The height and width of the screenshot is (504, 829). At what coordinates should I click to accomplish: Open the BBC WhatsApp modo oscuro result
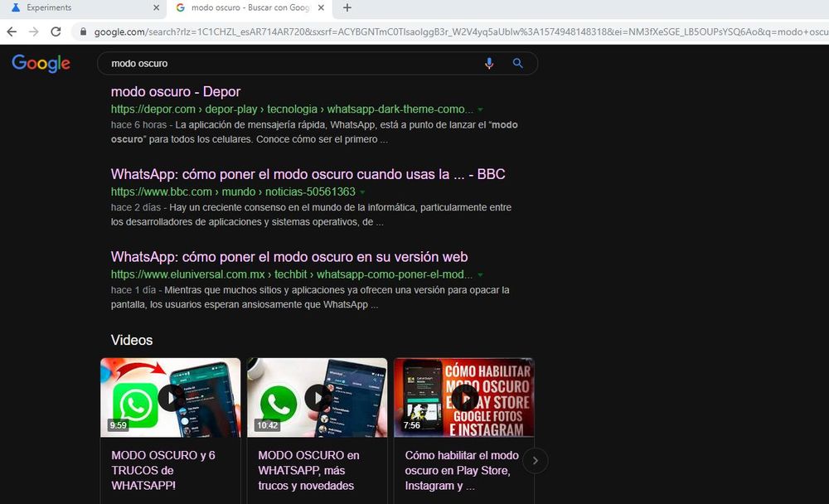point(308,174)
